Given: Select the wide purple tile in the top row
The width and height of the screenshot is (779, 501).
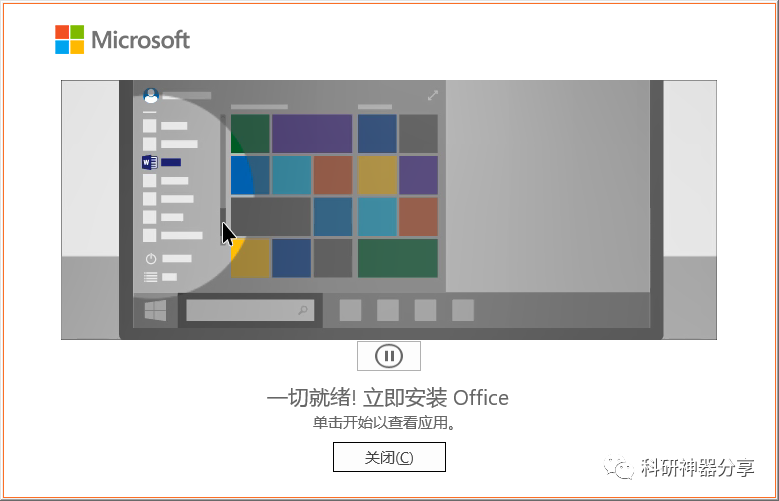Looking at the screenshot, I should point(312,134).
